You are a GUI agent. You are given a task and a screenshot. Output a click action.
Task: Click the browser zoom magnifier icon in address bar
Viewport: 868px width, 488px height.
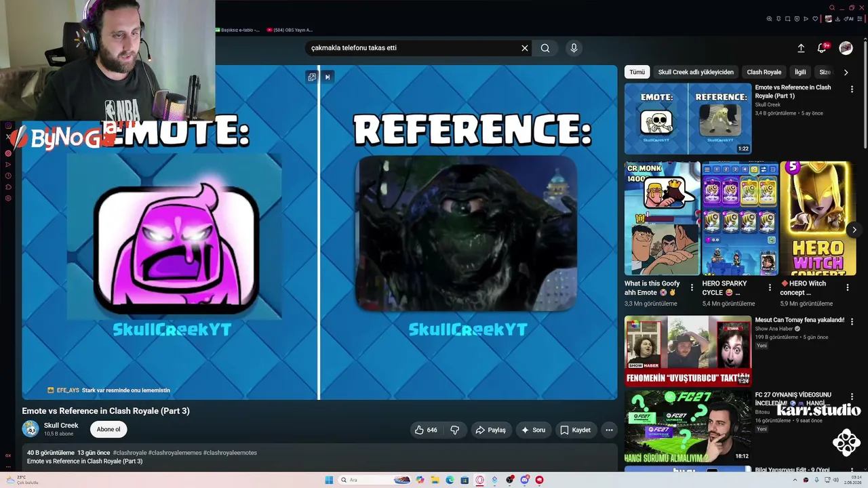tap(770, 19)
